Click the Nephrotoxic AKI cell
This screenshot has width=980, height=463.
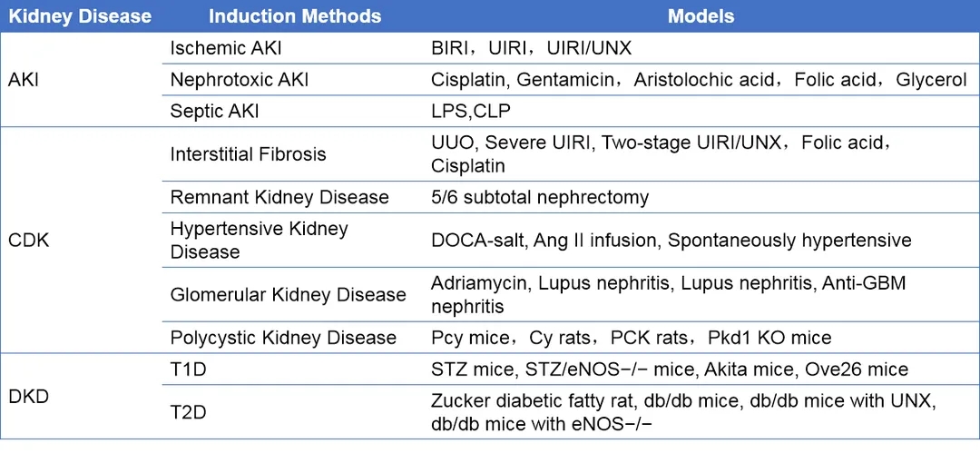point(240,80)
